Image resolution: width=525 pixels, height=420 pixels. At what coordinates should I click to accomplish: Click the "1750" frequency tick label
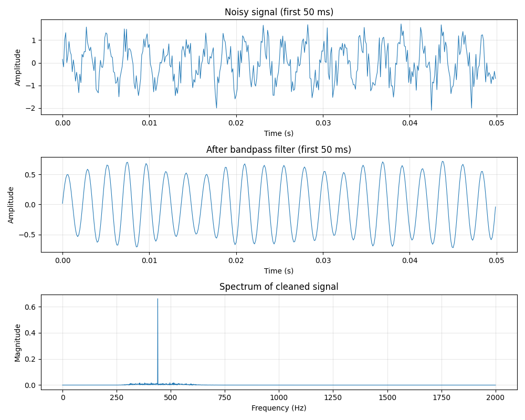click(442, 397)
